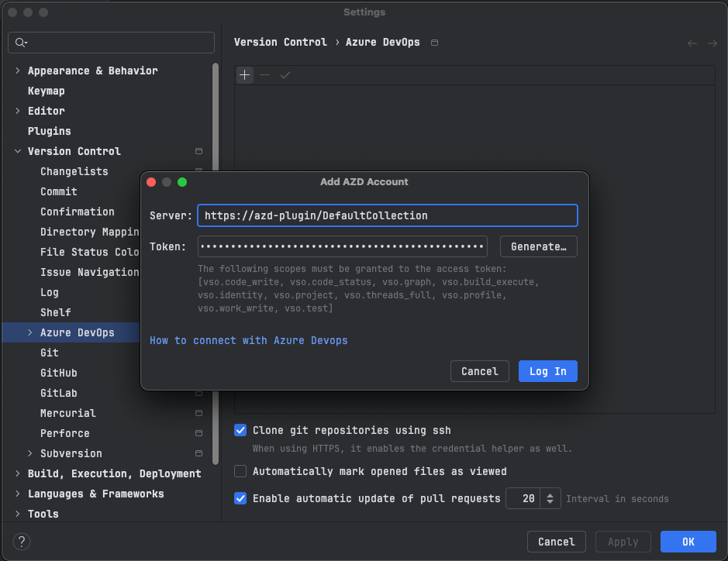Click the Apply button in Settings

623,542
